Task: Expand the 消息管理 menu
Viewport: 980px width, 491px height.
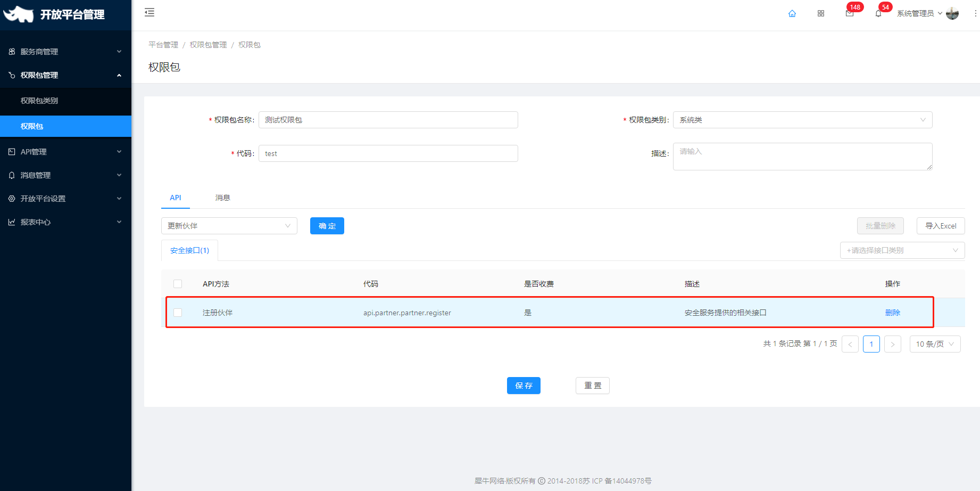Action: pos(65,175)
